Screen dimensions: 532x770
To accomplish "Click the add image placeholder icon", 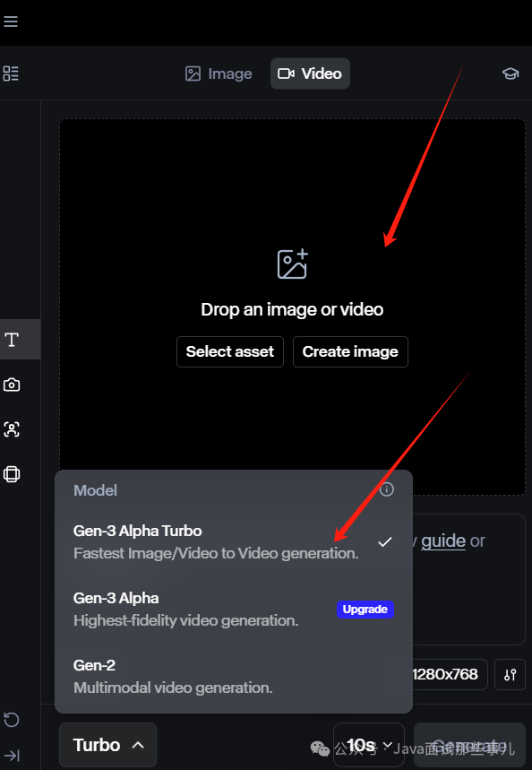I will pos(293,264).
